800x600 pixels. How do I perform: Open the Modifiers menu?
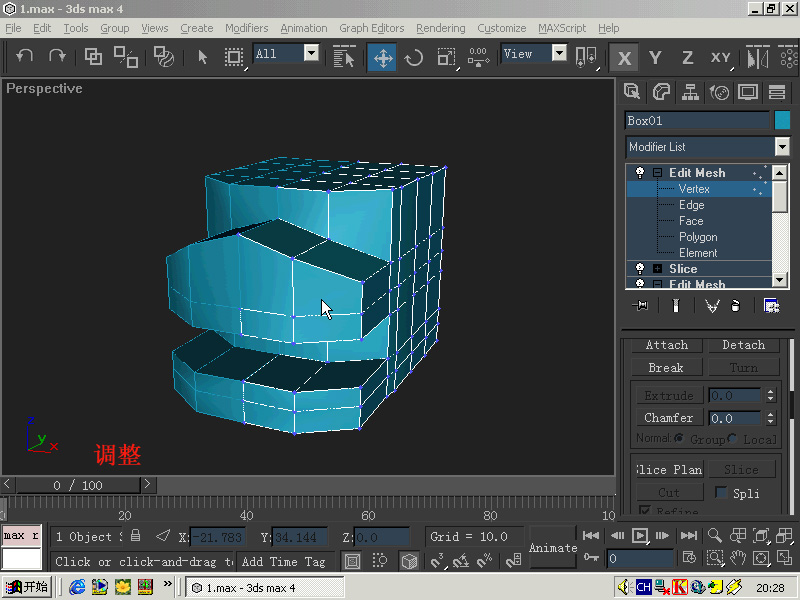click(x=246, y=28)
